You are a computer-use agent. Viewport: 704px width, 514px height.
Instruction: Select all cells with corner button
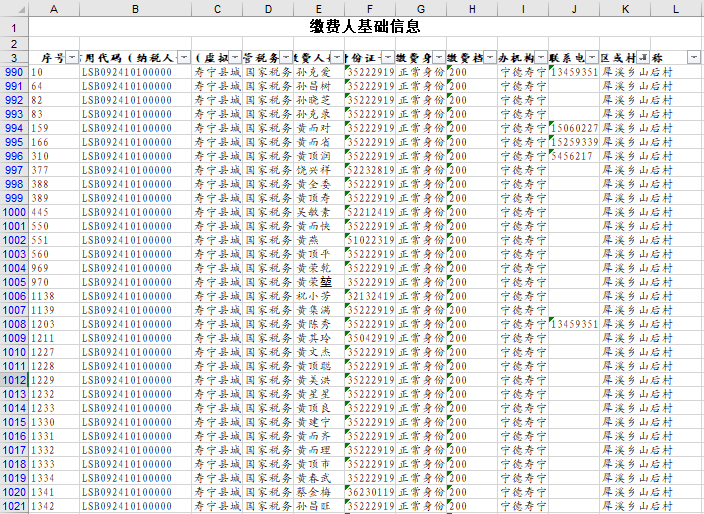14,9
